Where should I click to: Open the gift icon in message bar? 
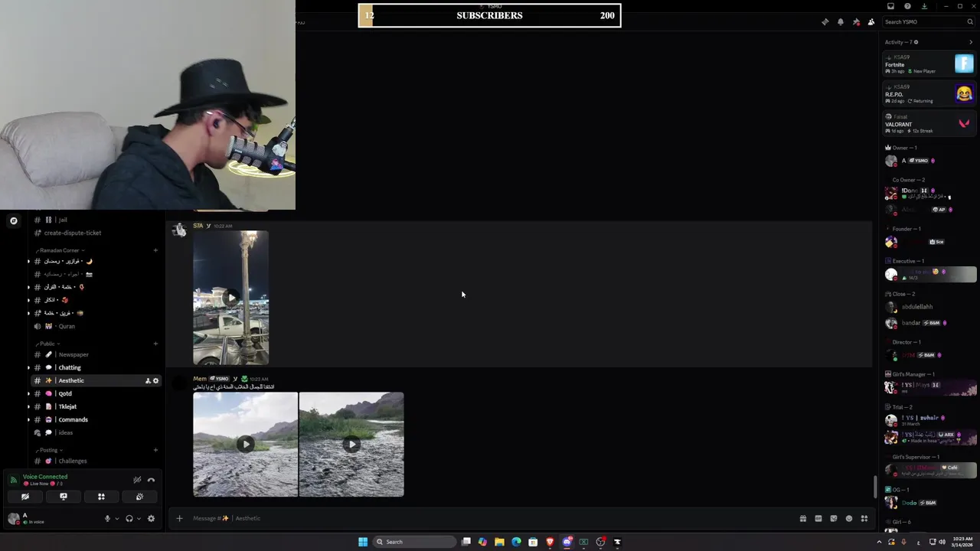[x=802, y=518]
